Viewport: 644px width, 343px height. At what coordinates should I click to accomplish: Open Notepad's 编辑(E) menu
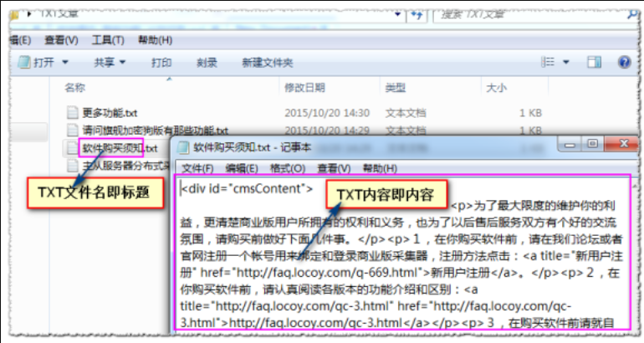[x=242, y=168]
